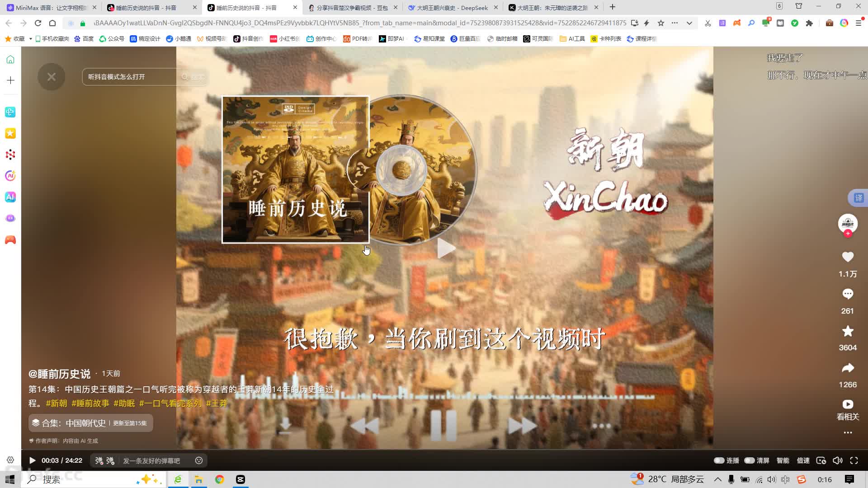Switch to 大明王朝兴衰史 DeepSeek tab
The width and height of the screenshot is (868, 488).
pyautogui.click(x=452, y=8)
